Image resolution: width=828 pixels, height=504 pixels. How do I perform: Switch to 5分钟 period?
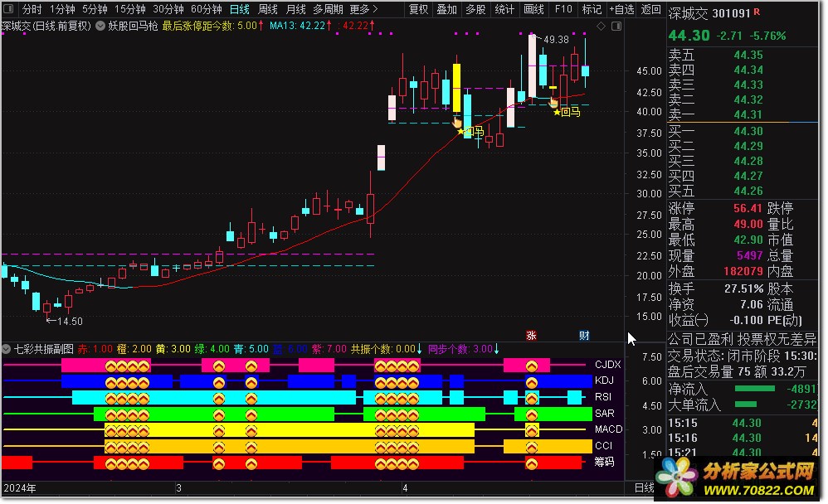(95, 9)
